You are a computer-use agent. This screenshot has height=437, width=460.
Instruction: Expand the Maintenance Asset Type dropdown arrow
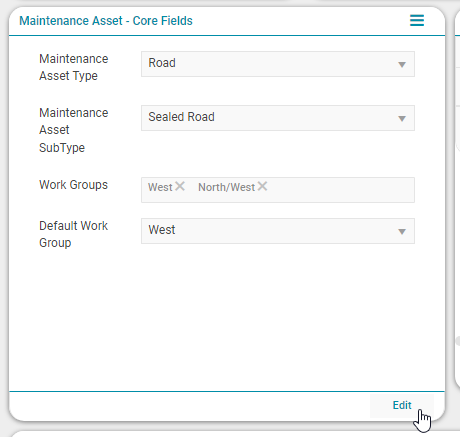(402, 64)
